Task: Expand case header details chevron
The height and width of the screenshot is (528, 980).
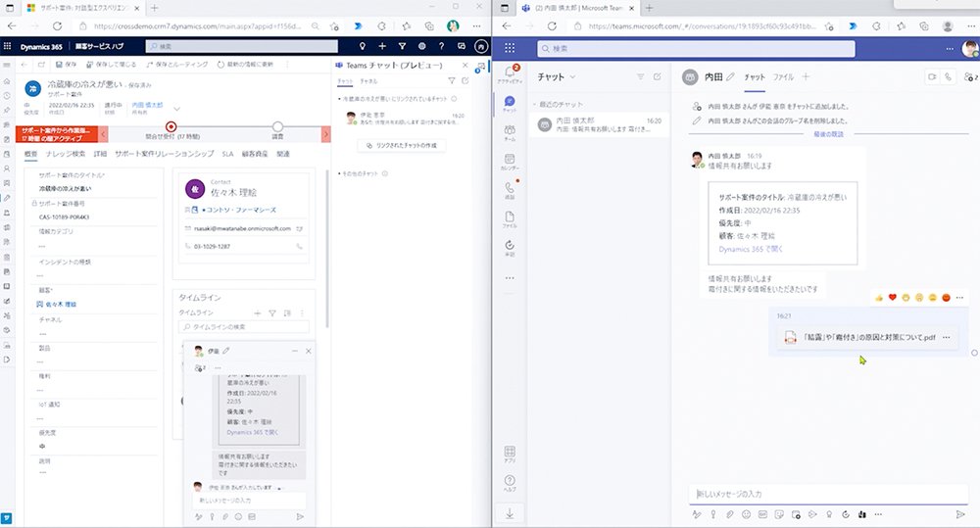Action: tap(176, 109)
